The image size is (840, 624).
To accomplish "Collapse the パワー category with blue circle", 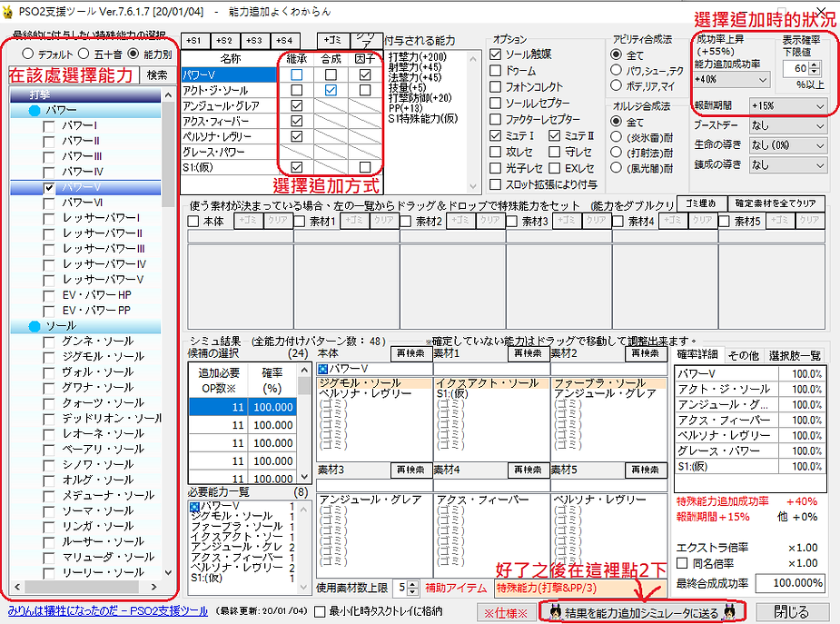I will point(35,110).
